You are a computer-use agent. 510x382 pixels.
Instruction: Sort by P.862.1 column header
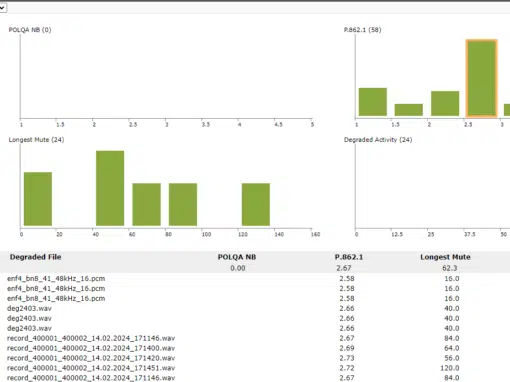[x=349, y=257]
